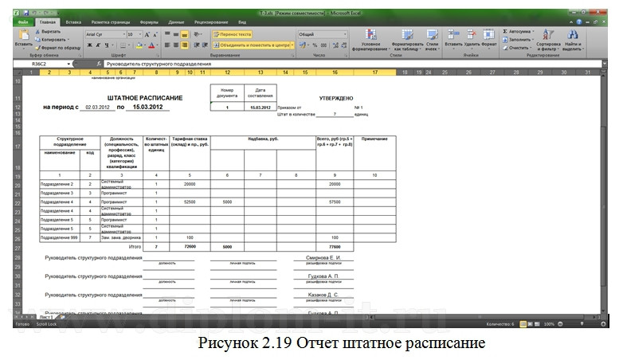Viewport: 627px width, 364px height.
Task: Click Sort and Filter (Сортировка и фильтр)
Action: click(548, 40)
